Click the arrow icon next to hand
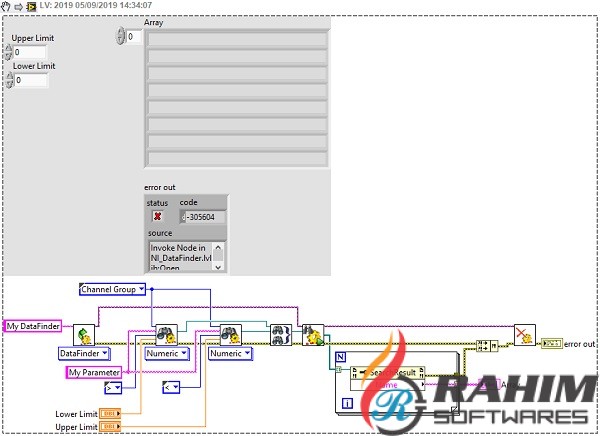 click(x=18, y=7)
